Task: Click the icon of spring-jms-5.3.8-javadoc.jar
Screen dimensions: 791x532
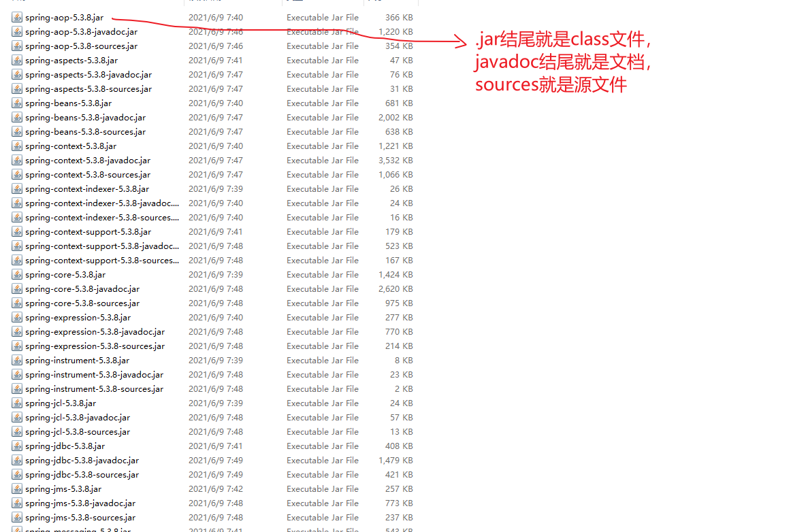Action: coord(17,503)
